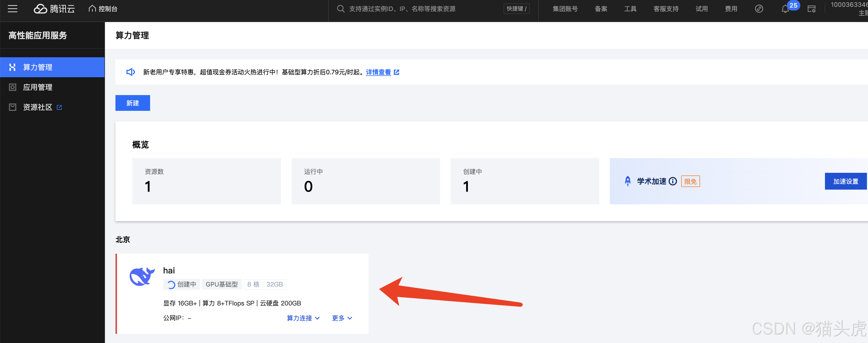Click the 加速设置 button
Screen dimensions: 868x343
tap(845, 181)
